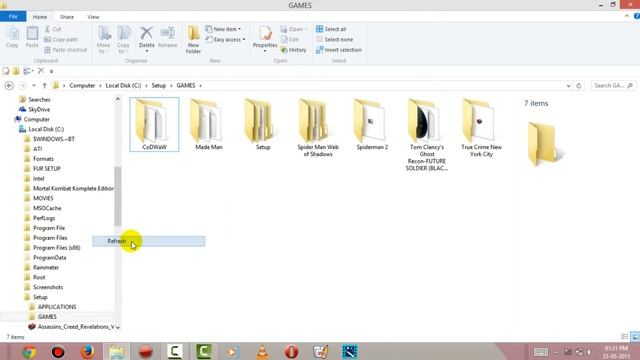Switch to the Home ribbon tab
Screen dimensions: 640x360
[40, 17]
